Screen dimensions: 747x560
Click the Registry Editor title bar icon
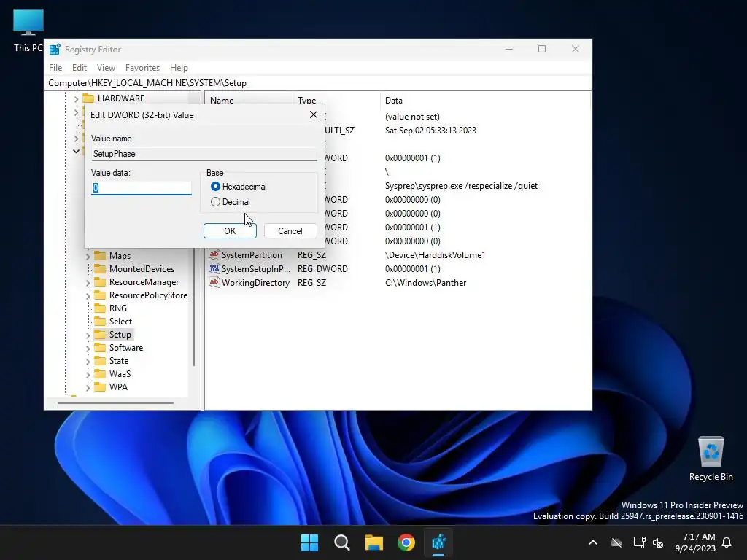pos(55,49)
